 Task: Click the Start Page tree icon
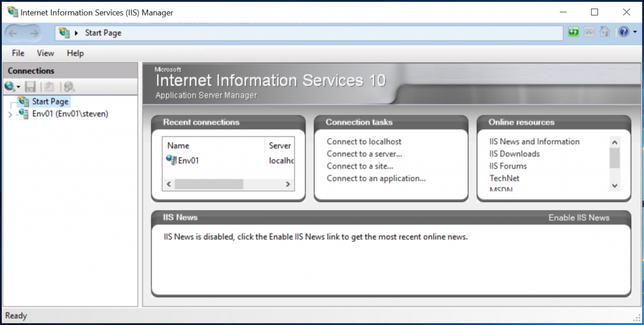(23, 101)
